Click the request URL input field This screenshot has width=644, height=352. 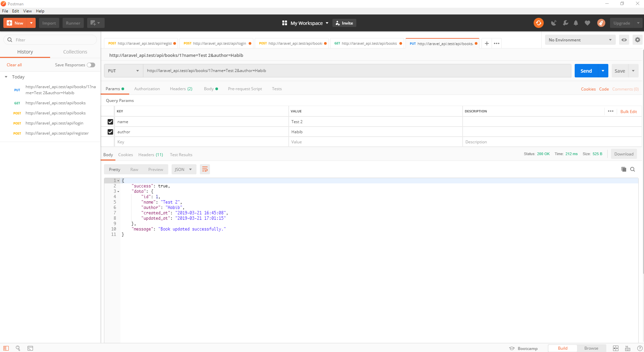coord(357,71)
